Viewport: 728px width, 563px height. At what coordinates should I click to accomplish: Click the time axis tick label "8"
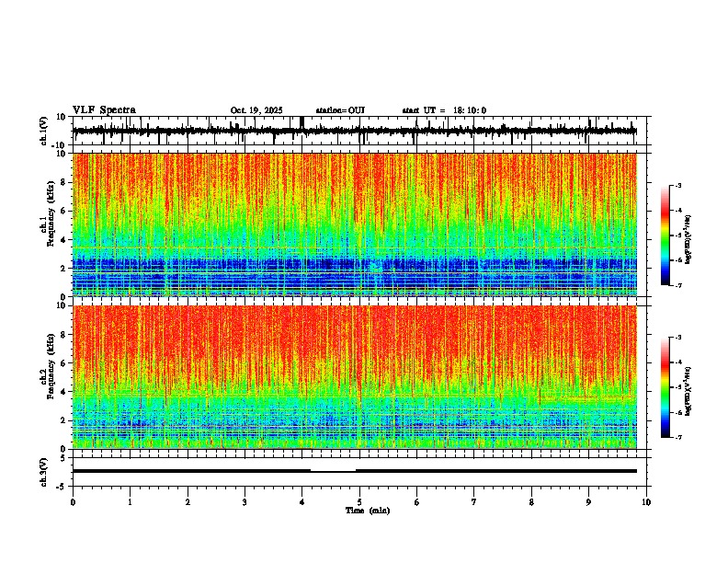pos(531,502)
